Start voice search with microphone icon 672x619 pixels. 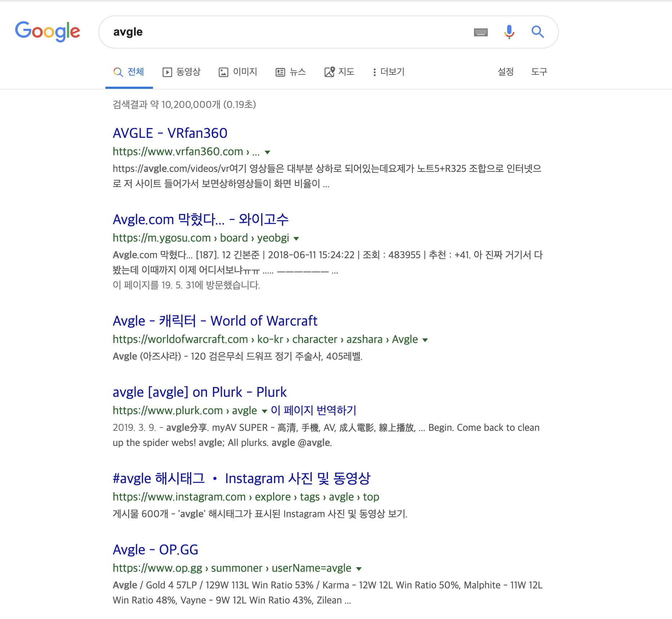[509, 32]
